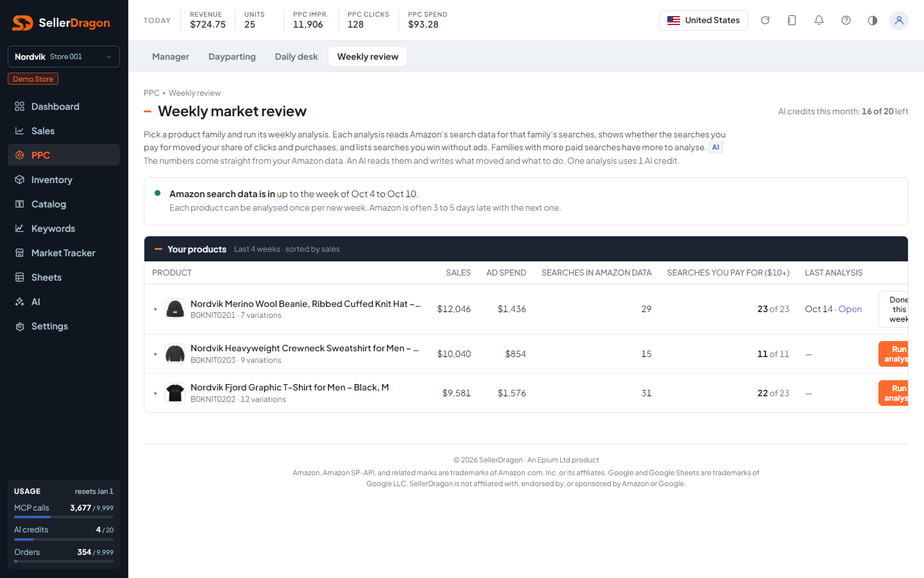Run analysis for the Crewneck Sweatshirt
This screenshot has width=924, height=578.
pyautogui.click(x=894, y=354)
